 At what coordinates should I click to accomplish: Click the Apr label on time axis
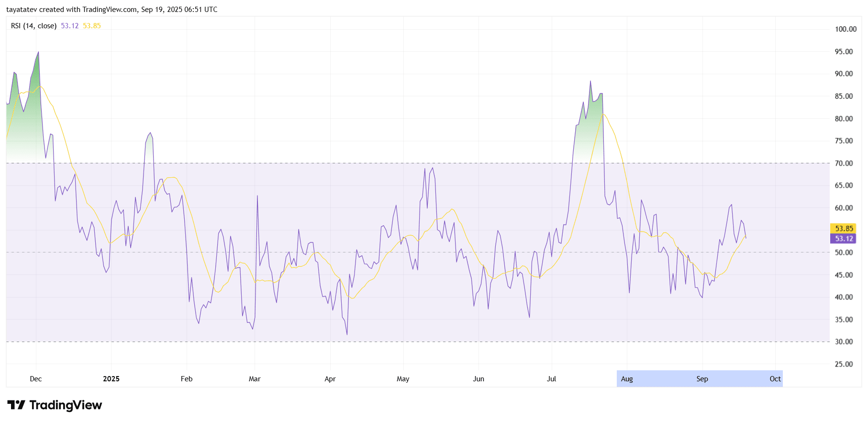tap(330, 379)
